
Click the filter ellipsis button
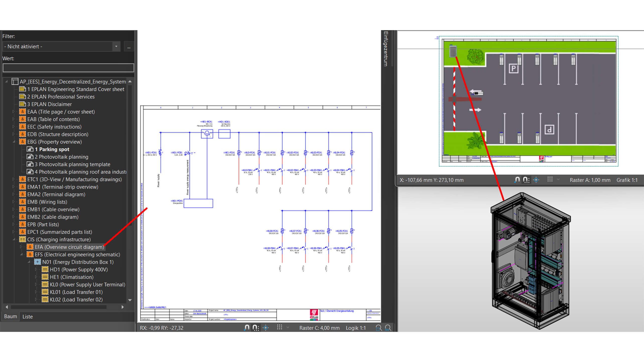click(129, 47)
